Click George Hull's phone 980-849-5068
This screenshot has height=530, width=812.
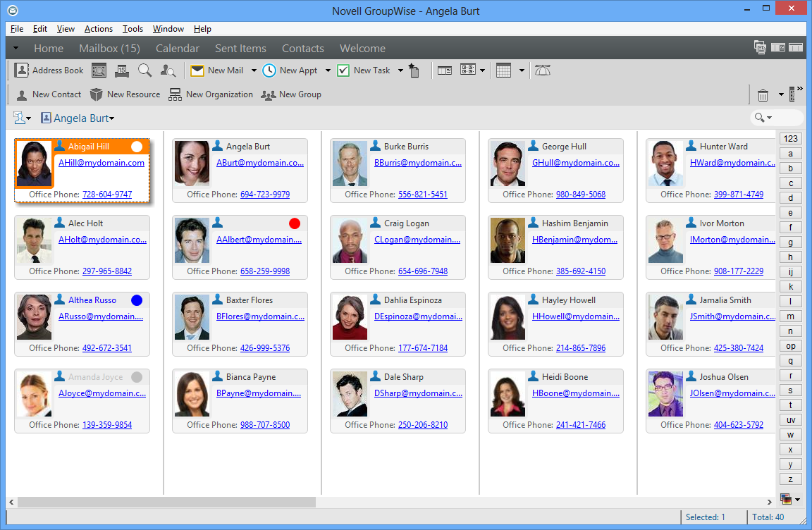click(581, 194)
